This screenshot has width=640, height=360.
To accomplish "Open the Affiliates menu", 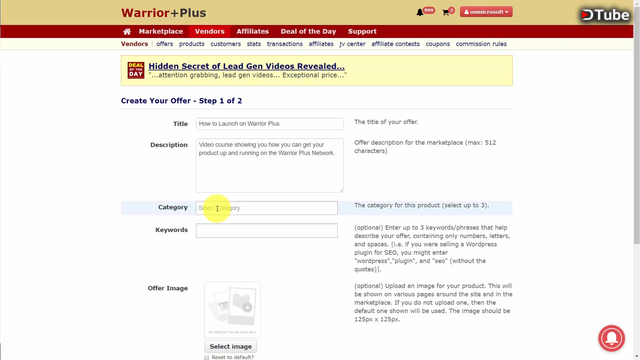I will pyautogui.click(x=253, y=31).
